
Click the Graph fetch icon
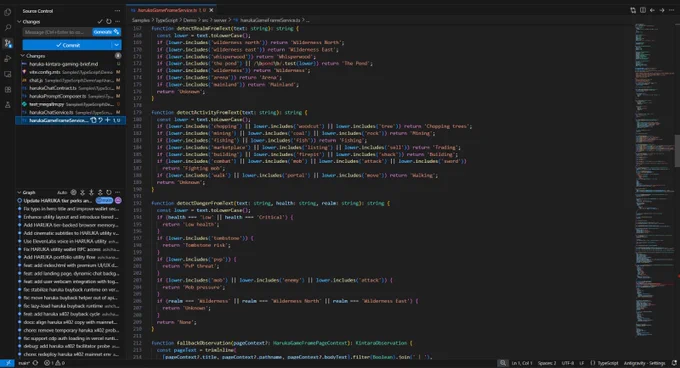point(82,192)
